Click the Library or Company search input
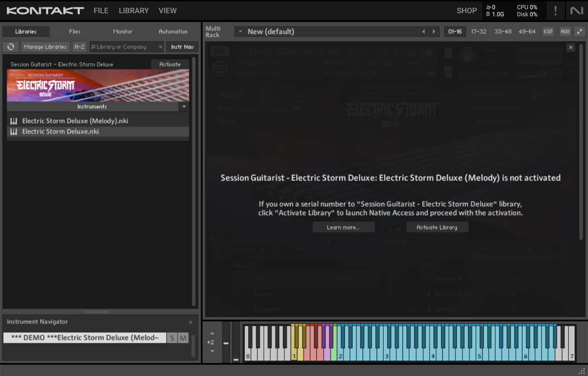Image resolution: width=588 pixels, height=376 pixels. tap(127, 47)
